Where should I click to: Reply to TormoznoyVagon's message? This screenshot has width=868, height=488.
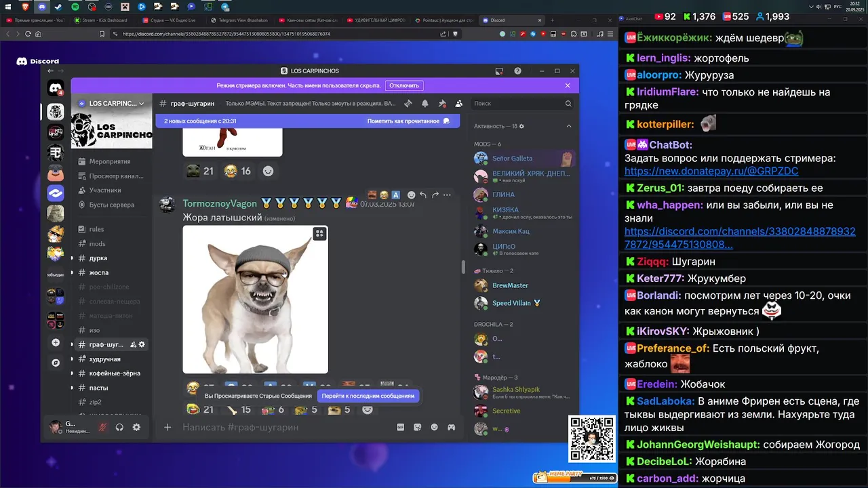pos(423,195)
